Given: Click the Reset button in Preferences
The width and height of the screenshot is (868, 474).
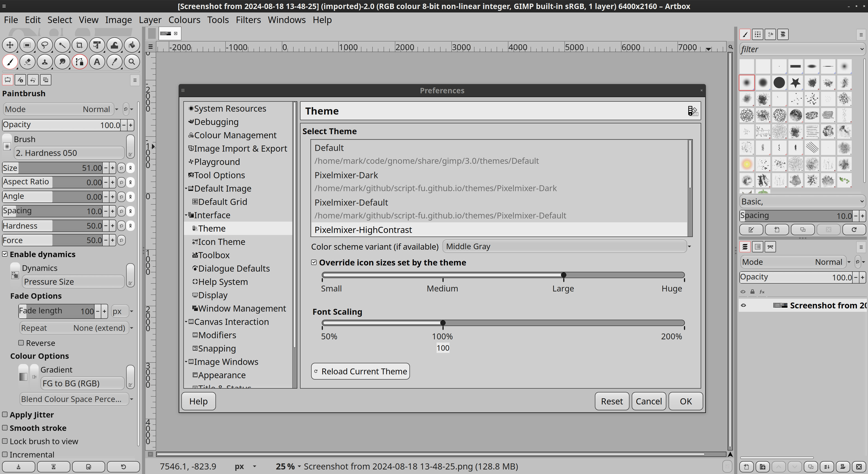Looking at the screenshot, I should pos(612,401).
